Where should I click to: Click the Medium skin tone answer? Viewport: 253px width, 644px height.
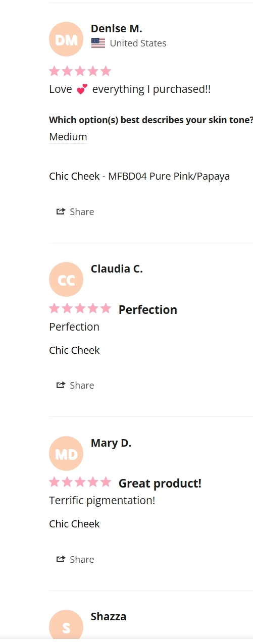tap(68, 137)
